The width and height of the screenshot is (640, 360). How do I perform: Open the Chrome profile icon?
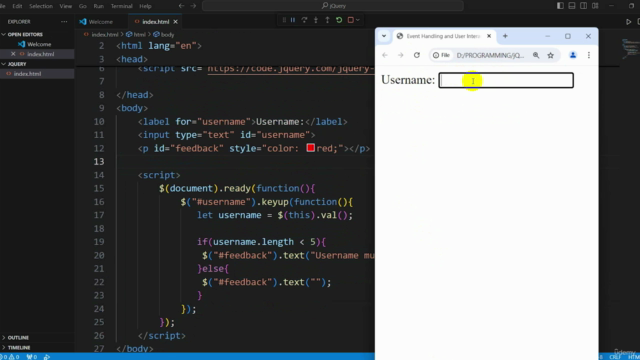pos(573,55)
